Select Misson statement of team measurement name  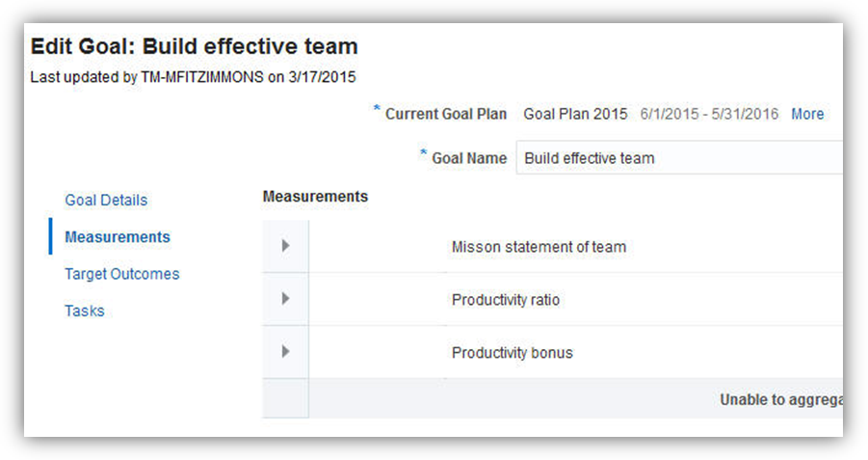click(x=539, y=247)
